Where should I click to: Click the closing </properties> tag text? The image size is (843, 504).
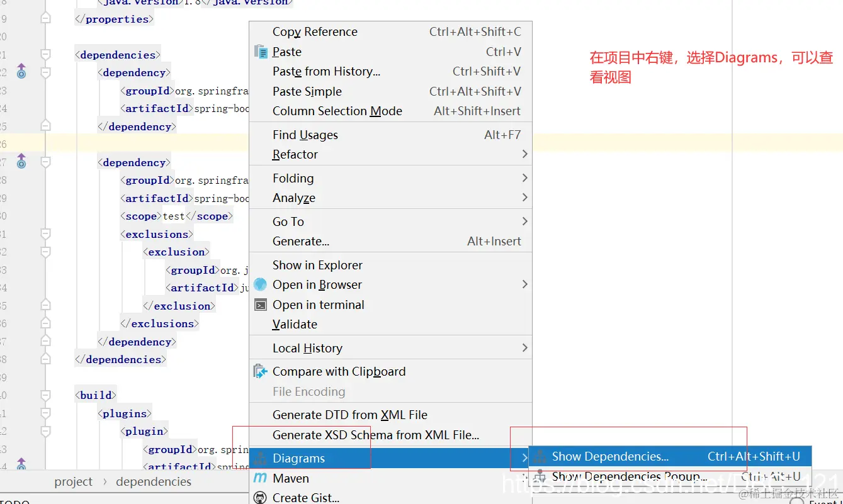(114, 19)
